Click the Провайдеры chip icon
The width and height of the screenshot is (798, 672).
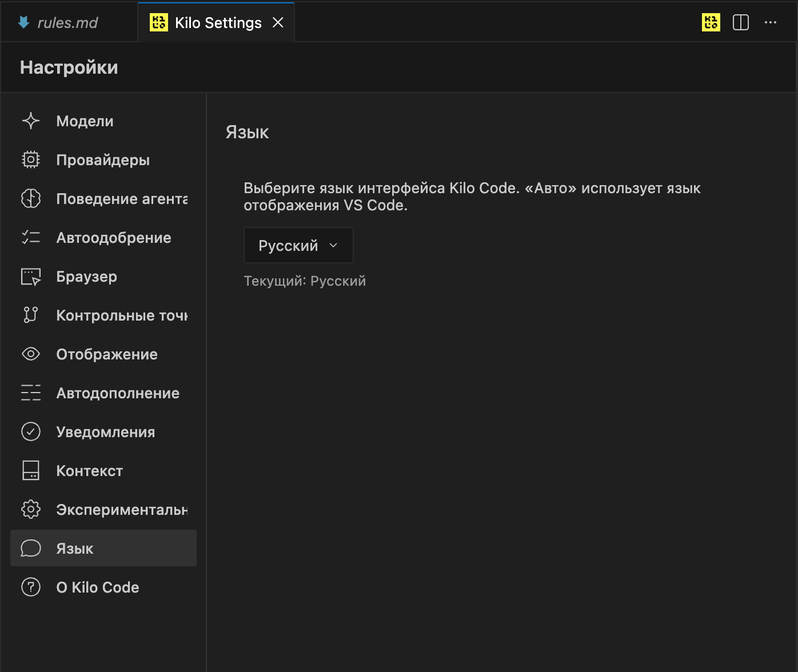point(31,159)
